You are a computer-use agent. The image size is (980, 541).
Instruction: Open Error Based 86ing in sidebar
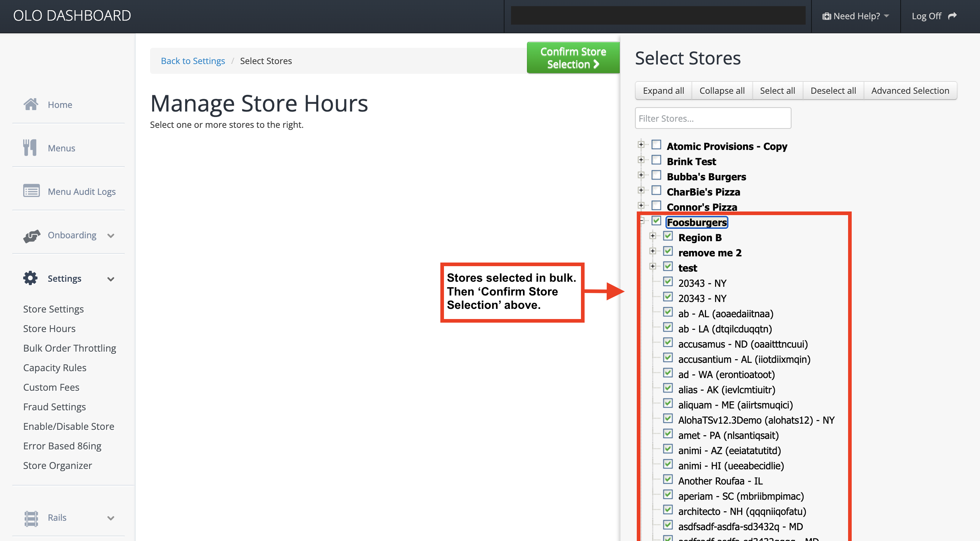click(62, 445)
